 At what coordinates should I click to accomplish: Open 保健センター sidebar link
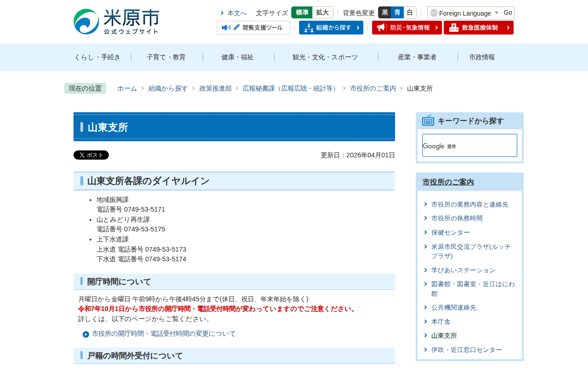tap(451, 232)
